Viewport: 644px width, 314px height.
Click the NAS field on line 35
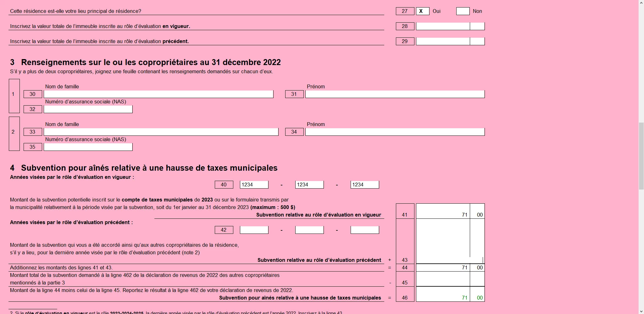point(88,147)
